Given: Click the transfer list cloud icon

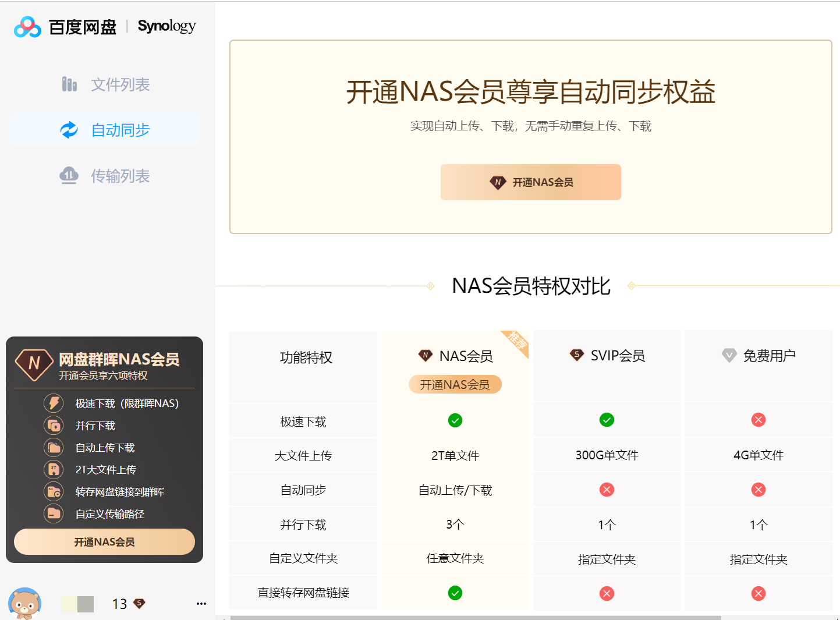Looking at the screenshot, I should [x=69, y=175].
